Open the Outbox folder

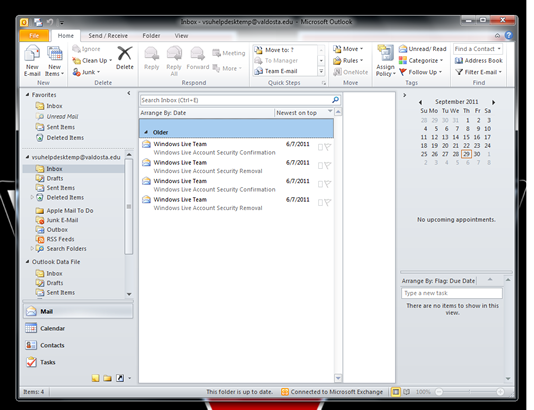click(57, 230)
